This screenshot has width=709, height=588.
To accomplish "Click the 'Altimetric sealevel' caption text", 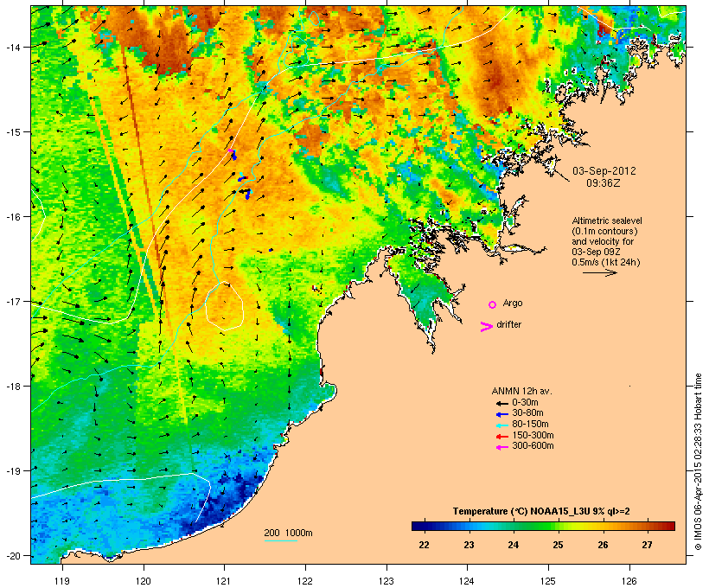I will coord(607,220).
